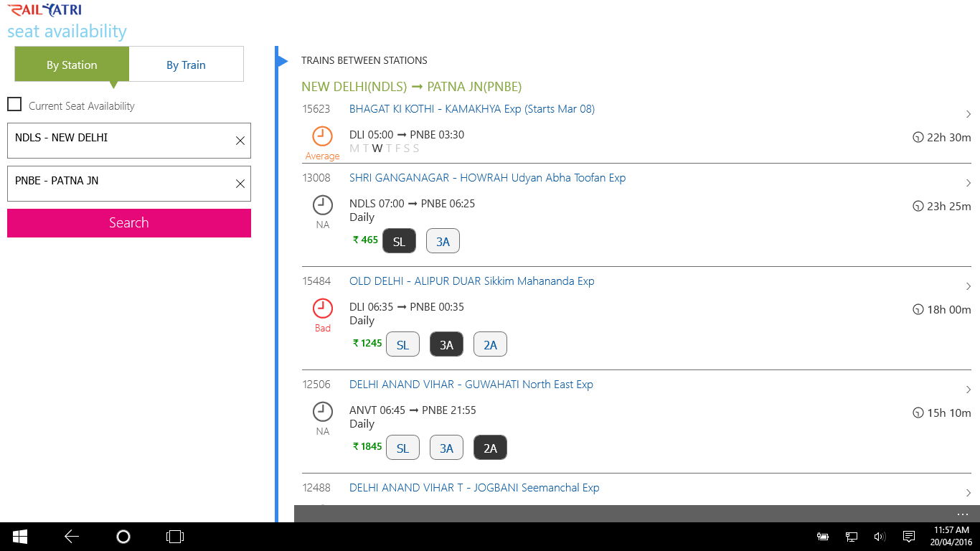Image resolution: width=980 pixels, height=551 pixels.
Task: Open the app bar ellipsis menu
Action: click(x=963, y=514)
